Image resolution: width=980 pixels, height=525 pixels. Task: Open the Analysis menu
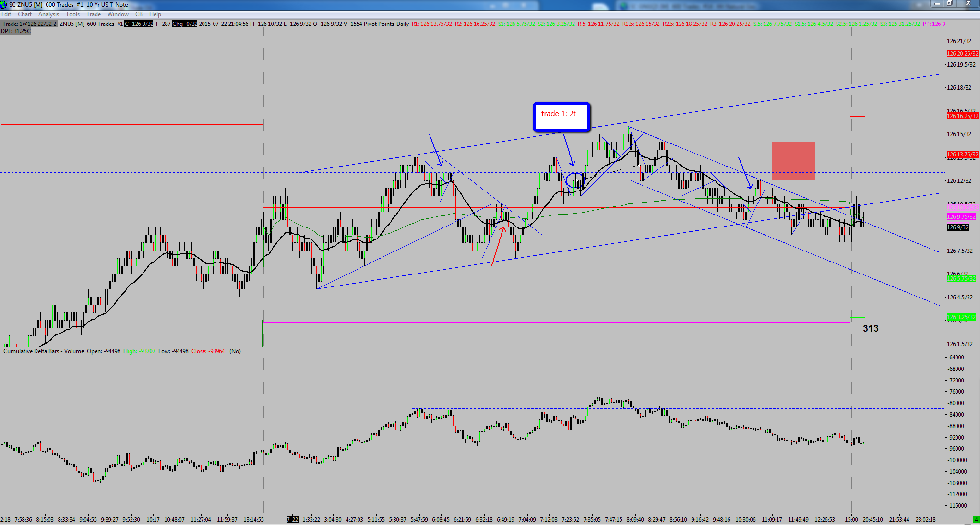49,14
